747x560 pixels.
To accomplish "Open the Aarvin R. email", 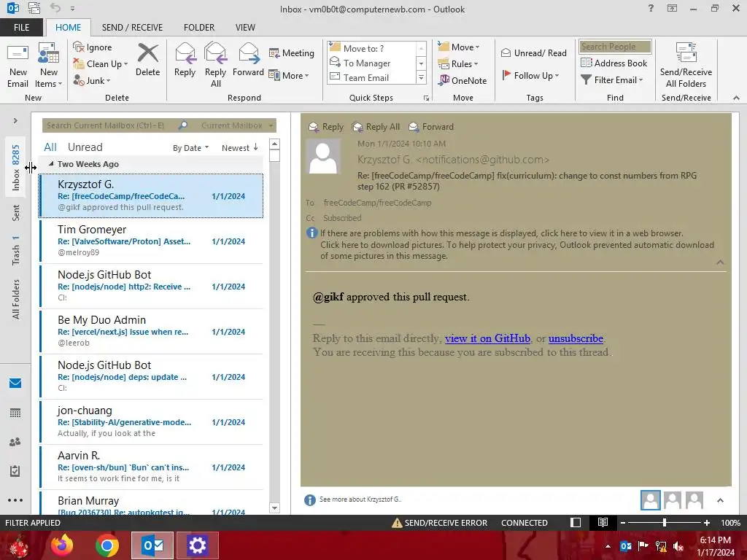I will coord(151,467).
